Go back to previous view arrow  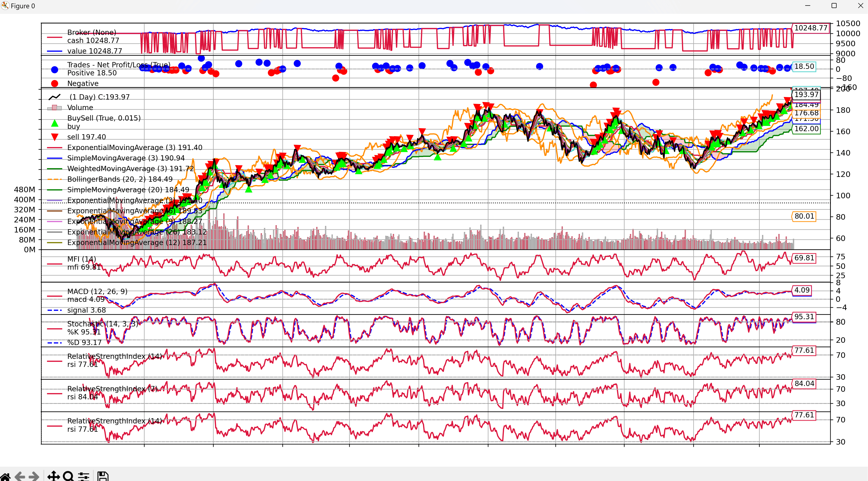pyautogui.click(x=20, y=476)
